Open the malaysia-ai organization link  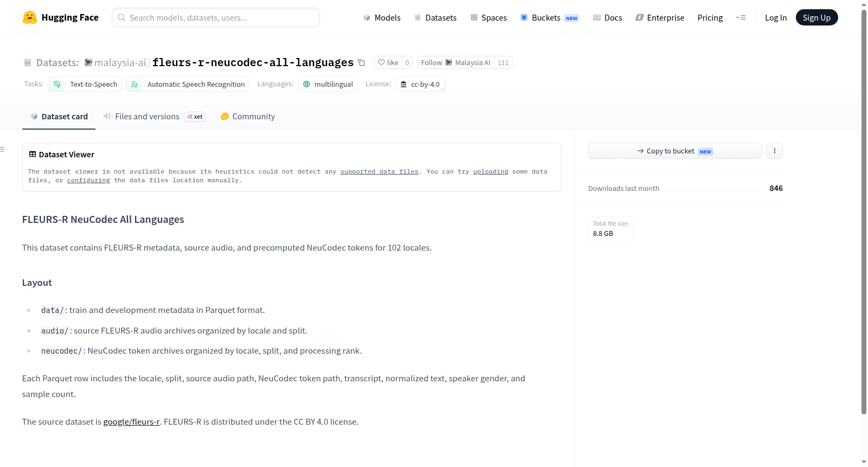pyautogui.click(x=120, y=62)
